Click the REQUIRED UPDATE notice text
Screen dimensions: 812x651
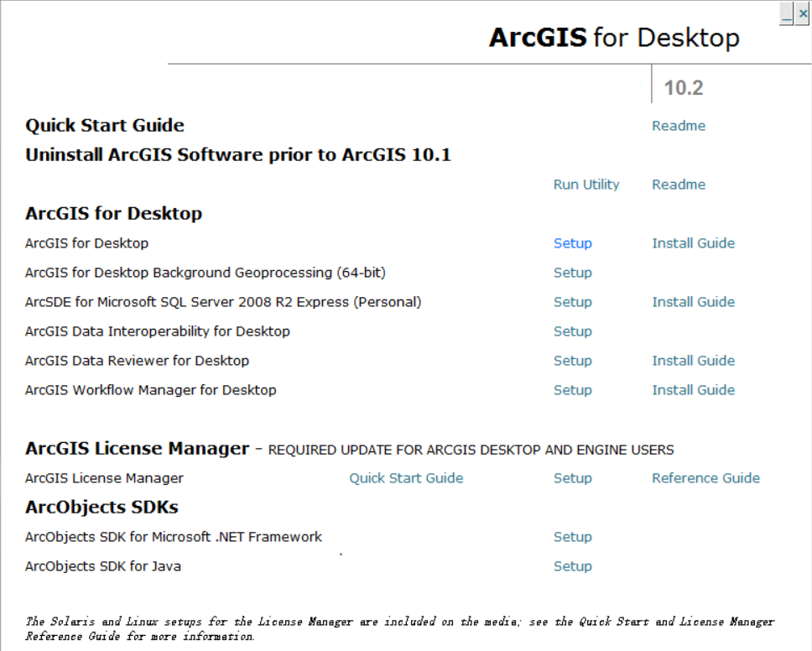(x=471, y=450)
